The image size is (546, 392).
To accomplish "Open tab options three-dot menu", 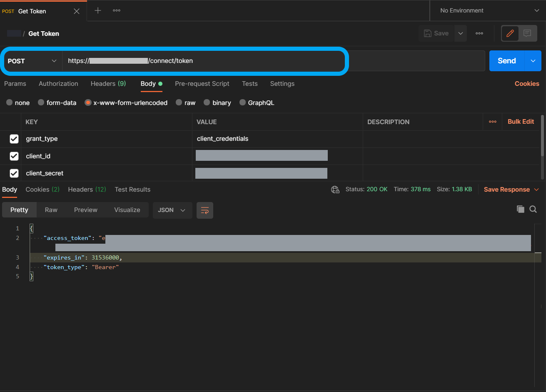I will (x=117, y=11).
